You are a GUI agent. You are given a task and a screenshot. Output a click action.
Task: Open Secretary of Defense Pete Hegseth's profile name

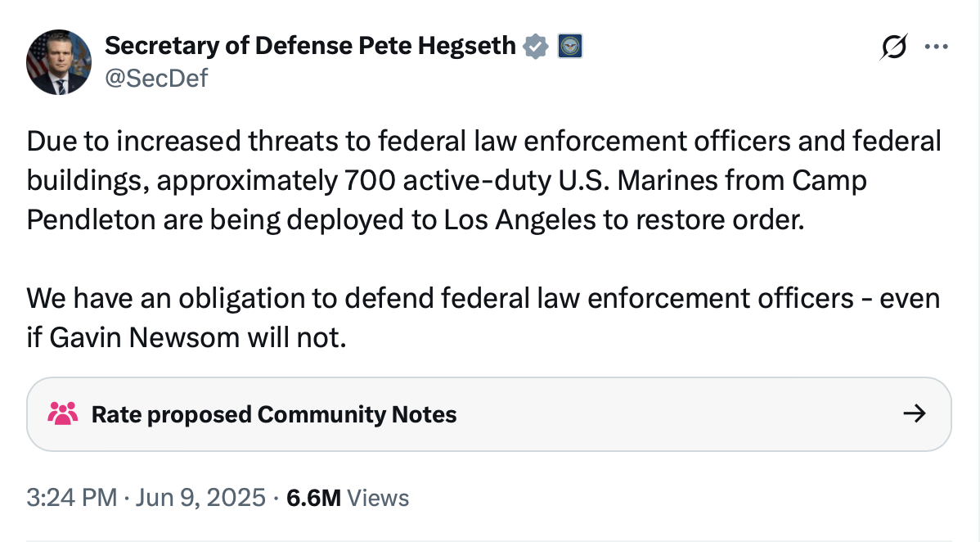311,47
